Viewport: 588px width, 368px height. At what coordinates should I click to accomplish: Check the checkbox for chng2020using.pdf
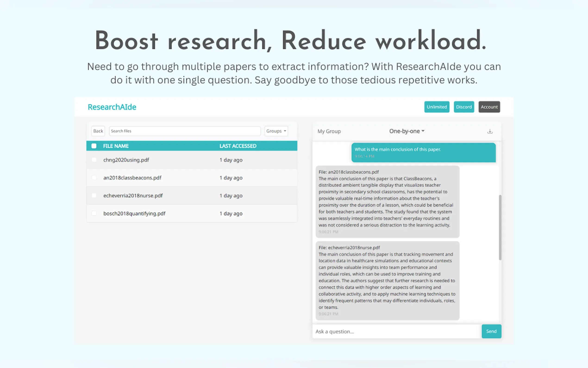(x=94, y=160)
